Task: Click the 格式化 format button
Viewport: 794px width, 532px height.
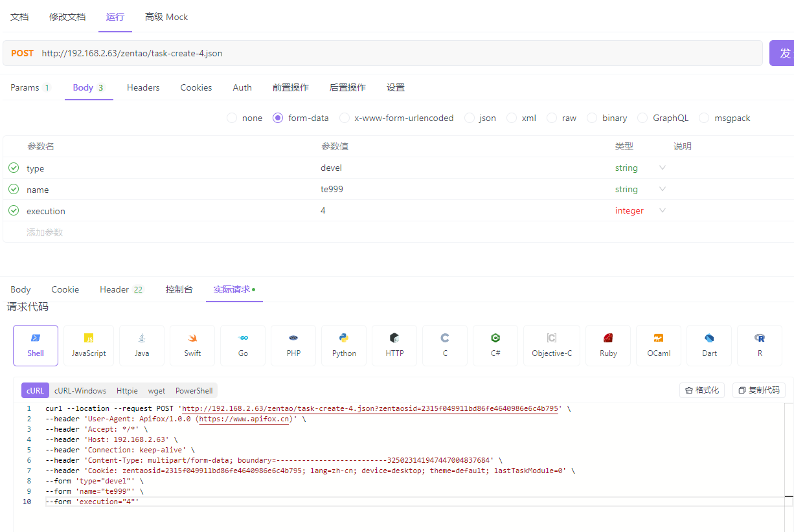Action: 702,390
